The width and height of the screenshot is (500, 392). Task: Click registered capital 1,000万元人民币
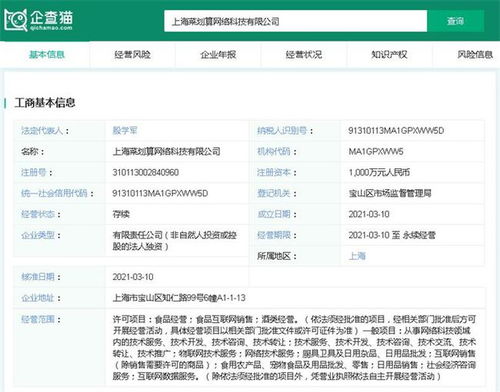click(379, 172)
